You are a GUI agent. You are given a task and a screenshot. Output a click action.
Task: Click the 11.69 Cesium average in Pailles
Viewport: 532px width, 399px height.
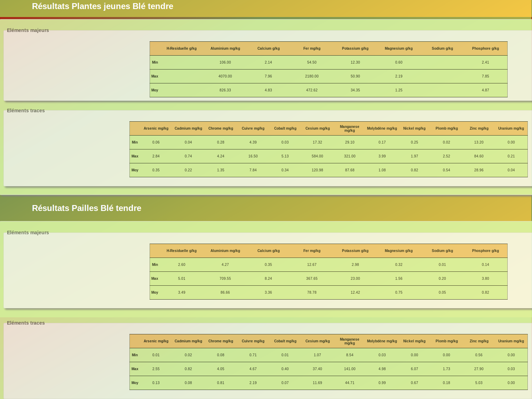click(317, 383)
